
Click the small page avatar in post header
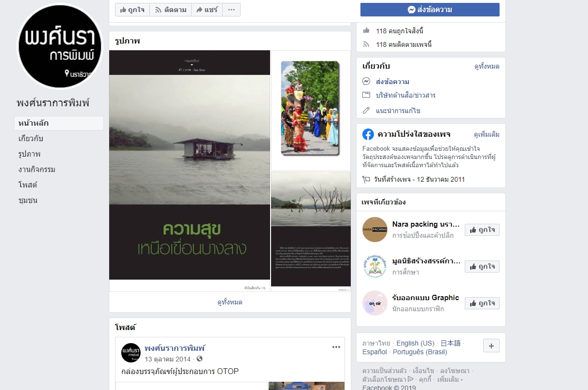click(x=131, y=353)
